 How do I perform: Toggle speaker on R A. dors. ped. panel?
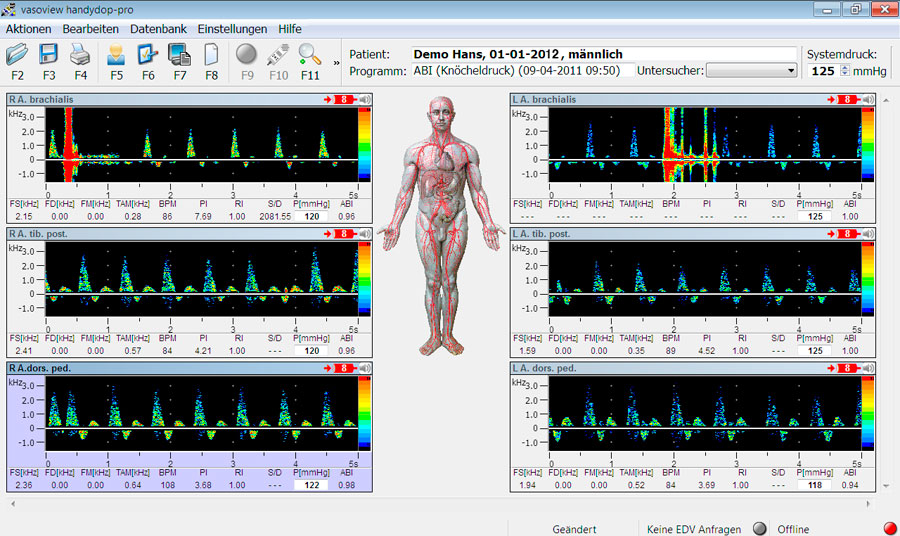365,368
